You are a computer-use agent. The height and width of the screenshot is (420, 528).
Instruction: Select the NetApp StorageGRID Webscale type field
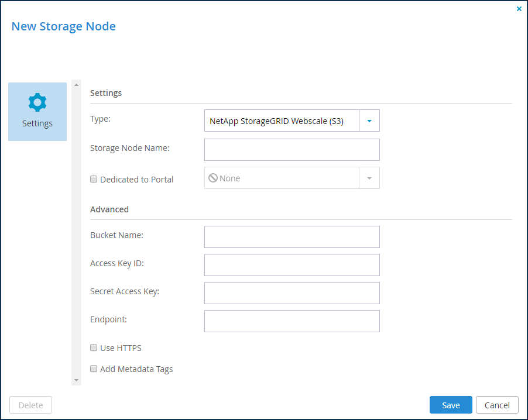[x=282, y=121]
